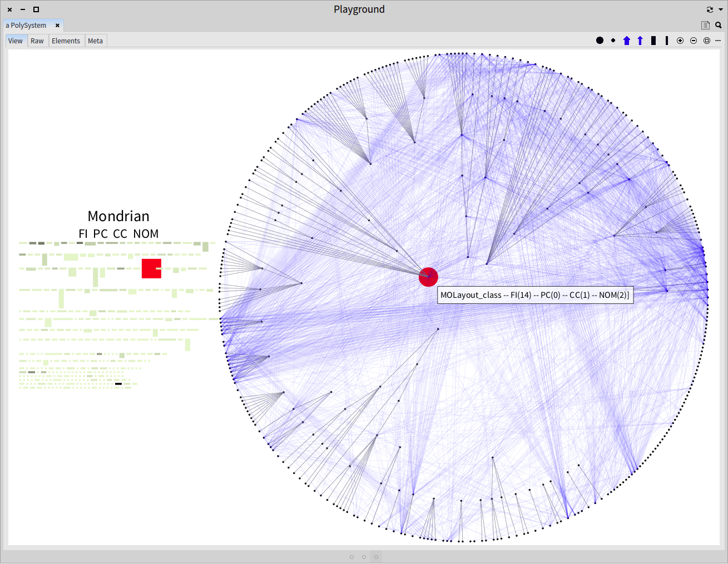This screenshot has width=728, height=564.
Task: Switch to the Meta tab
Action: [96, 41]
